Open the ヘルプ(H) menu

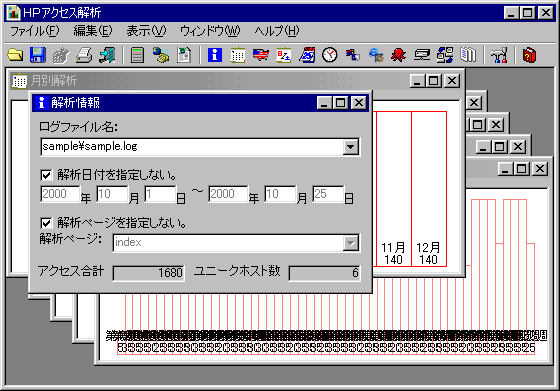[x=277, y=31]
